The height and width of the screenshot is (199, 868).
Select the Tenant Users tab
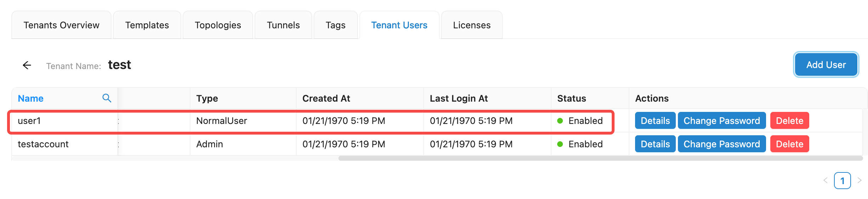pos(399,25)
